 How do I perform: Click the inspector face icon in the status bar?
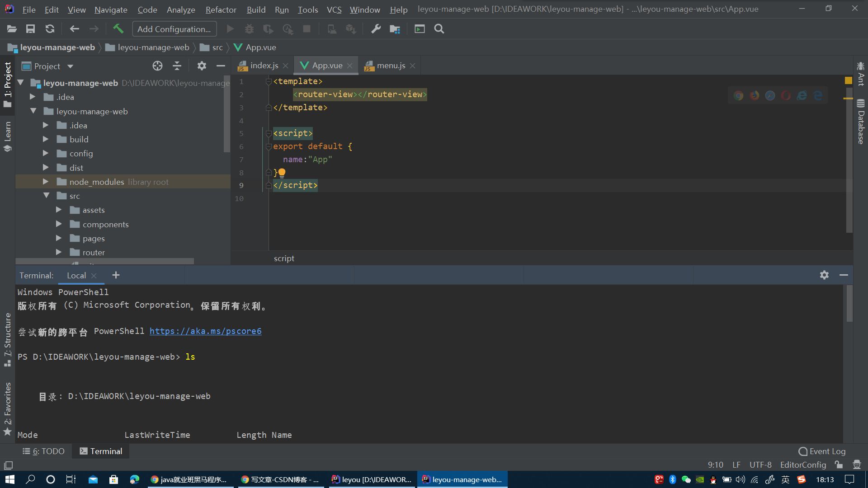point(857,465)
